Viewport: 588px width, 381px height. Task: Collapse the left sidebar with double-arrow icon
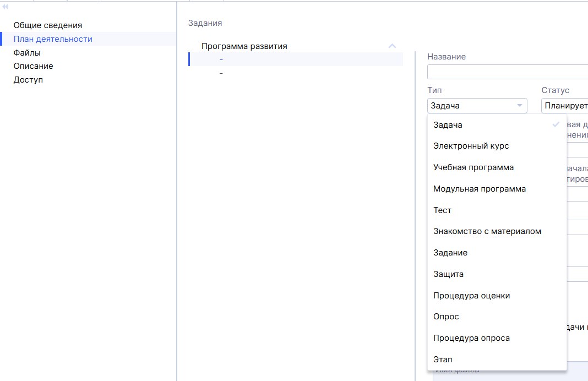tap(5, 6)
